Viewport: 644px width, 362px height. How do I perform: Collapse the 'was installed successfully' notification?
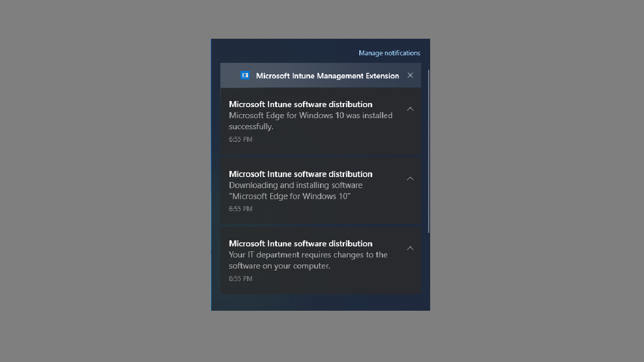[410, 109]
